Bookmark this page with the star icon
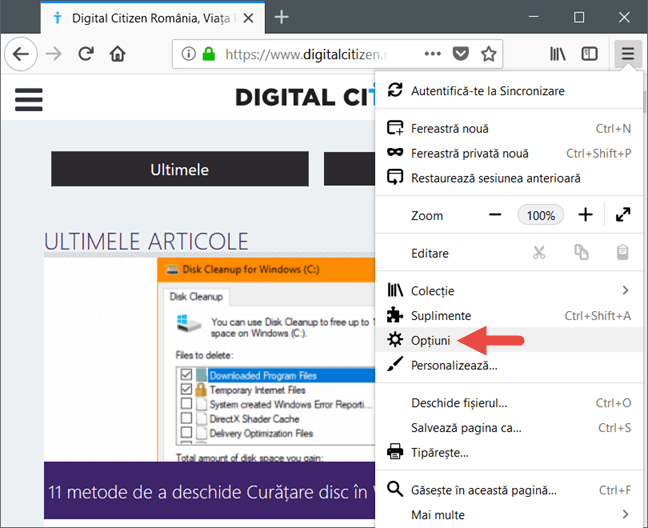This screenshot has width=648, height=528. click(x=488, y=54)
